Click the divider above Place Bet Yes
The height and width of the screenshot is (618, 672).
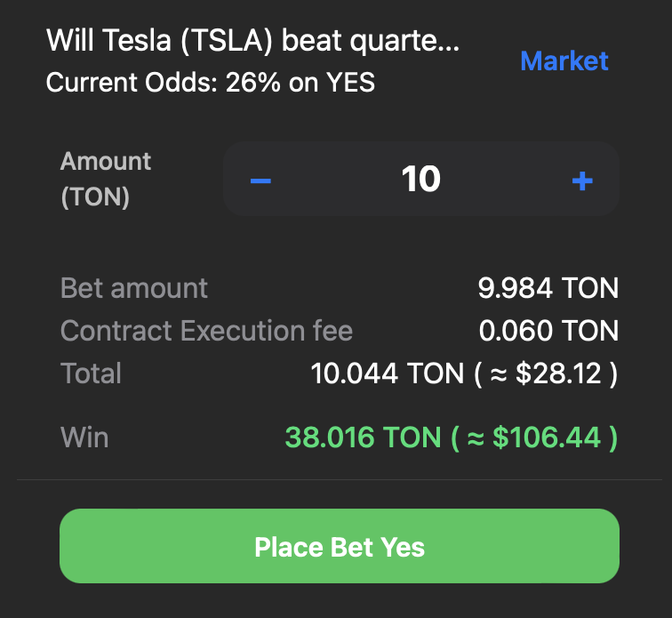336,480
